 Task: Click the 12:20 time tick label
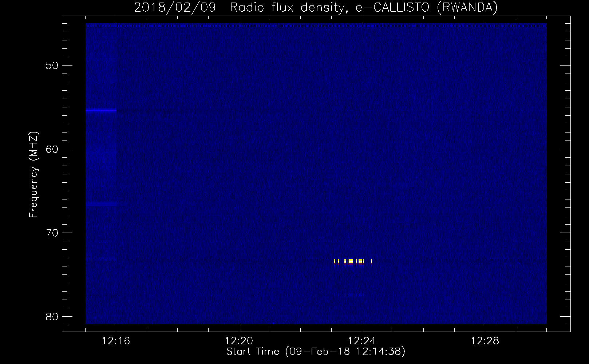(x=239, y=341)
